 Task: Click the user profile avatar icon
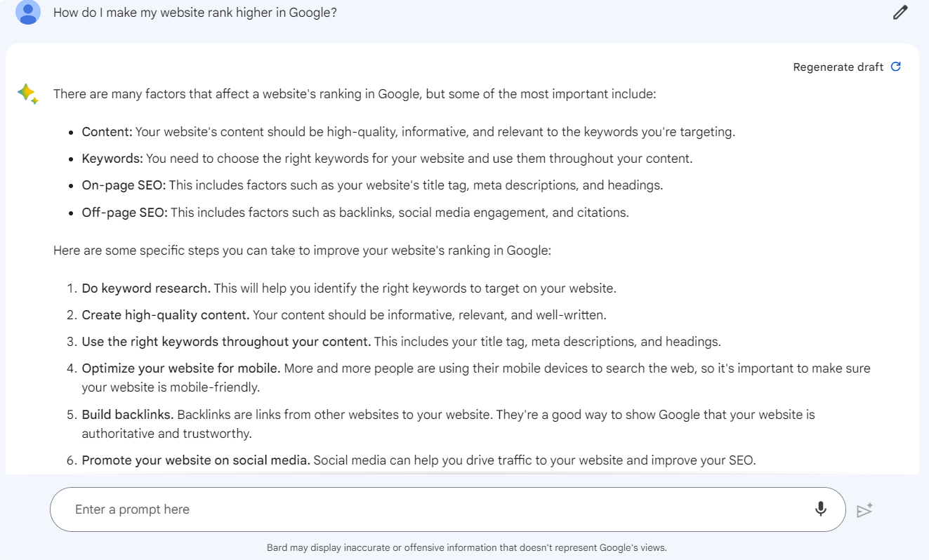click(28, 12)
